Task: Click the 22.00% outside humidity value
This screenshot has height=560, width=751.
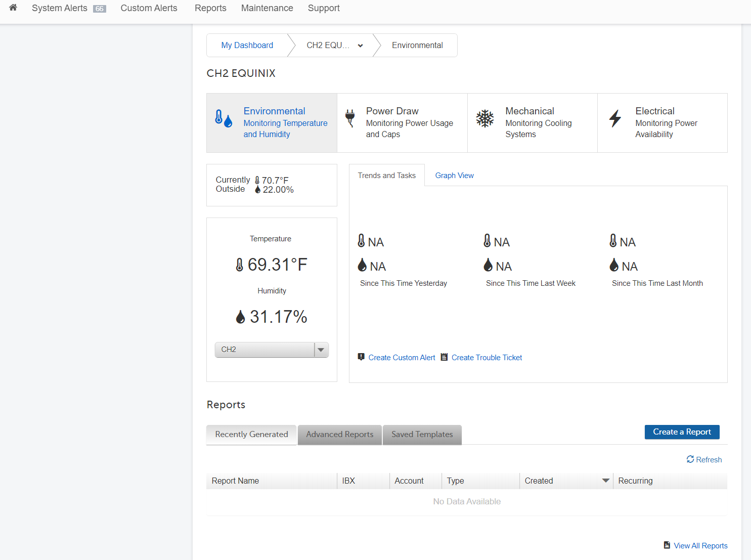Action: click(x=278, y=190)
